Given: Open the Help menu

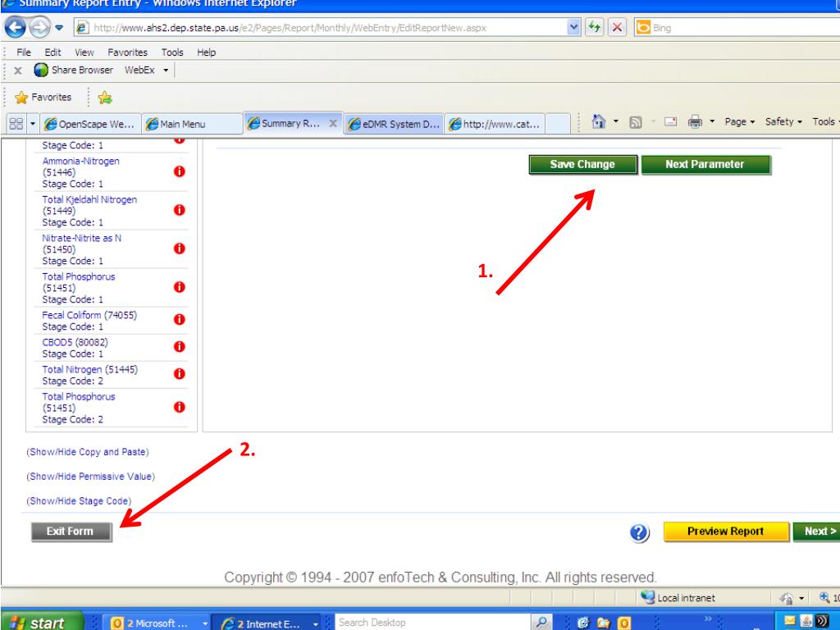Looking at the screenshot, I should (x=206, y=52).
